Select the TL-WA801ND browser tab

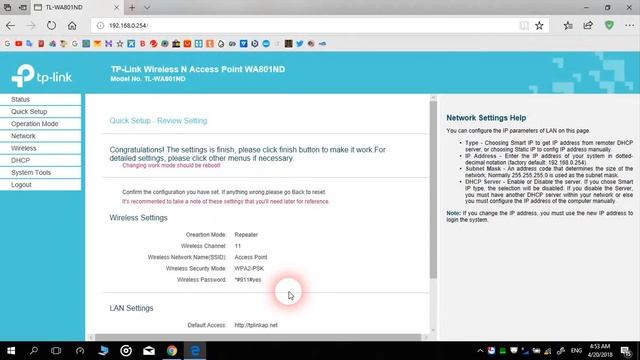click(x=77, y=7)
